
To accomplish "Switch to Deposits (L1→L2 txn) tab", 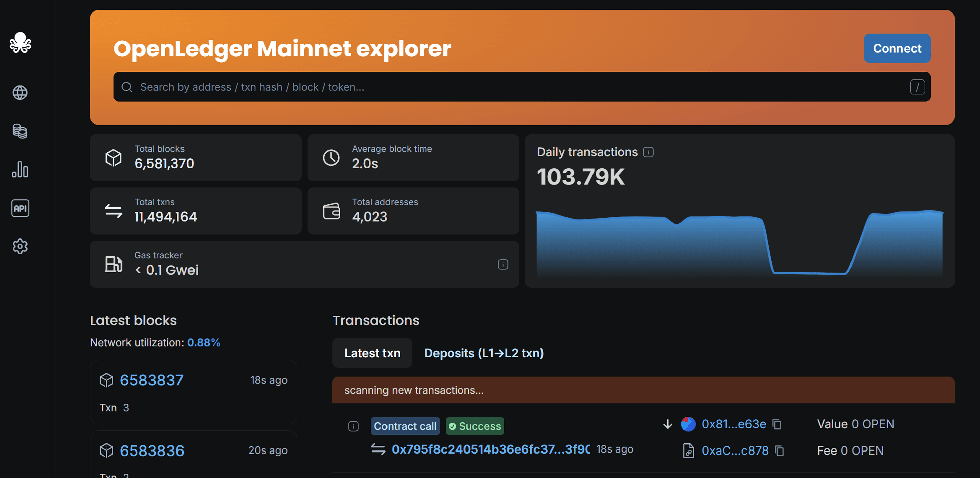I will (x=483, y=353).
